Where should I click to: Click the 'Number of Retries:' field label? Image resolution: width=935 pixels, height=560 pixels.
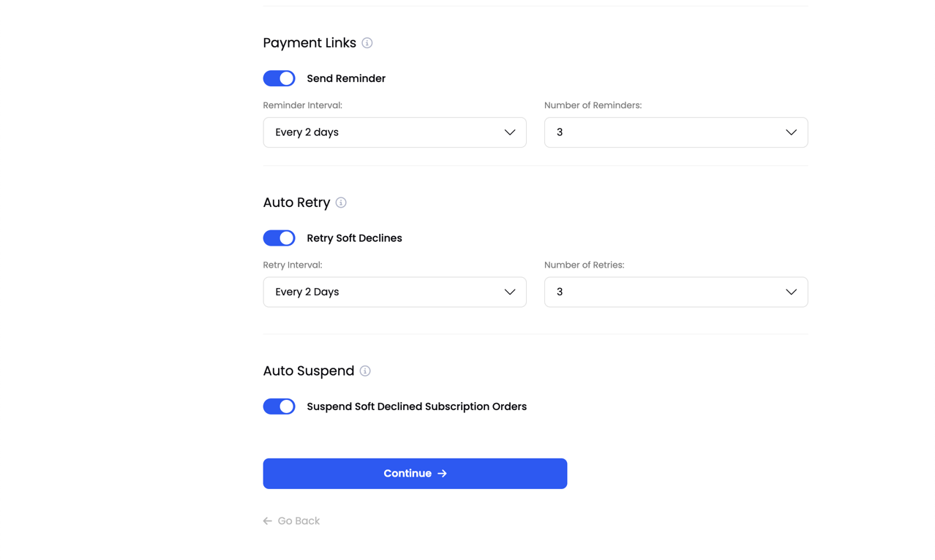584,265
